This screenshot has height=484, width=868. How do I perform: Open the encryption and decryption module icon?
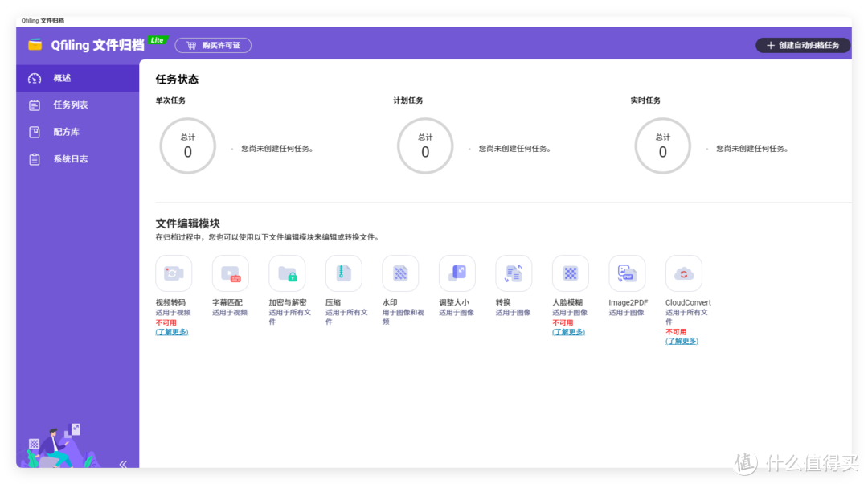tap(287, 273)
